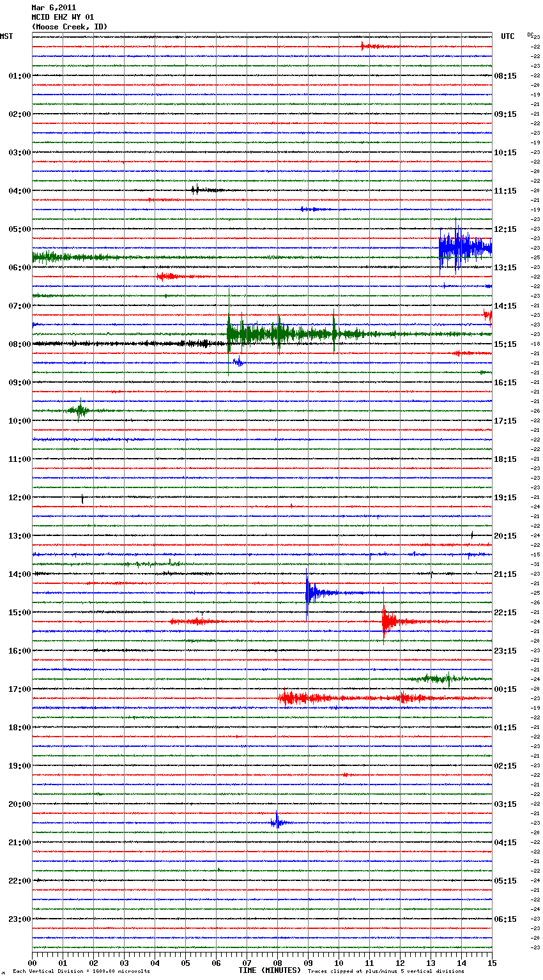Select the 23:00 MST row label
This screenshot has width=543, height=980.
tap(20, 919)
